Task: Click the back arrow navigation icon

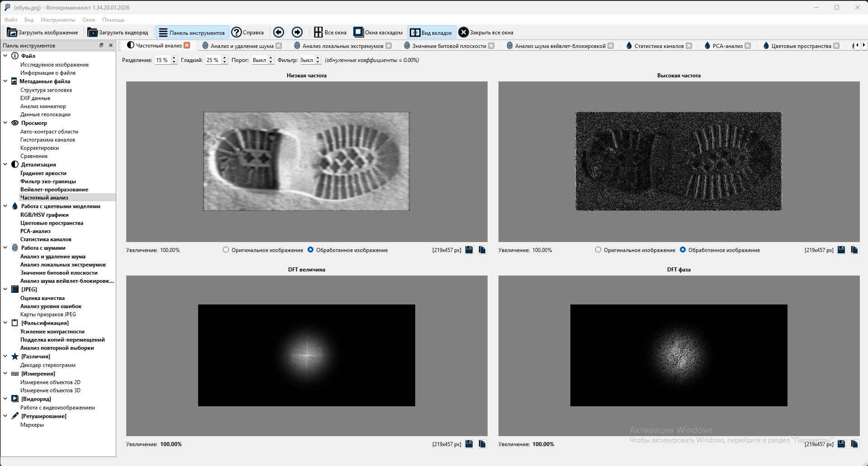Action: coord(279,32)
